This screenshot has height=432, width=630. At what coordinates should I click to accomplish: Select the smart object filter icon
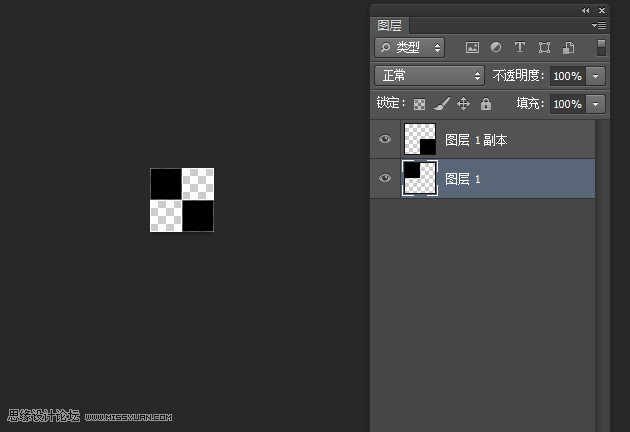pos(568,47)
